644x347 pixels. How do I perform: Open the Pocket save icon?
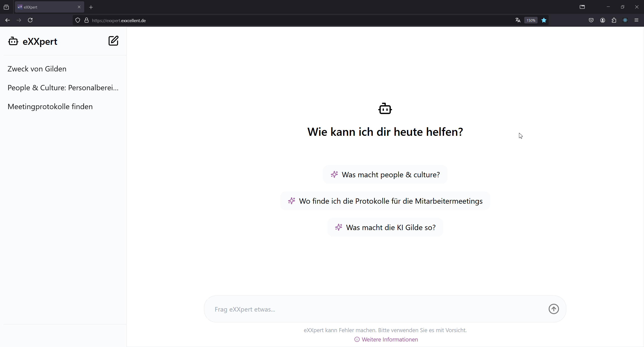(x=591, y=20)
